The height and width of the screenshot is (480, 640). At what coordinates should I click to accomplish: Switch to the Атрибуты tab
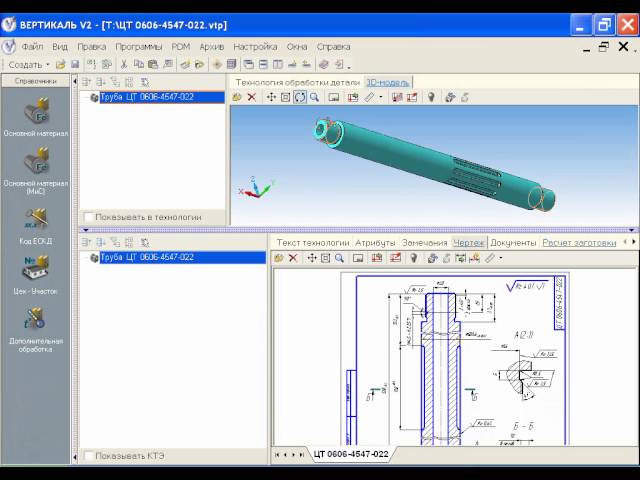375,242
